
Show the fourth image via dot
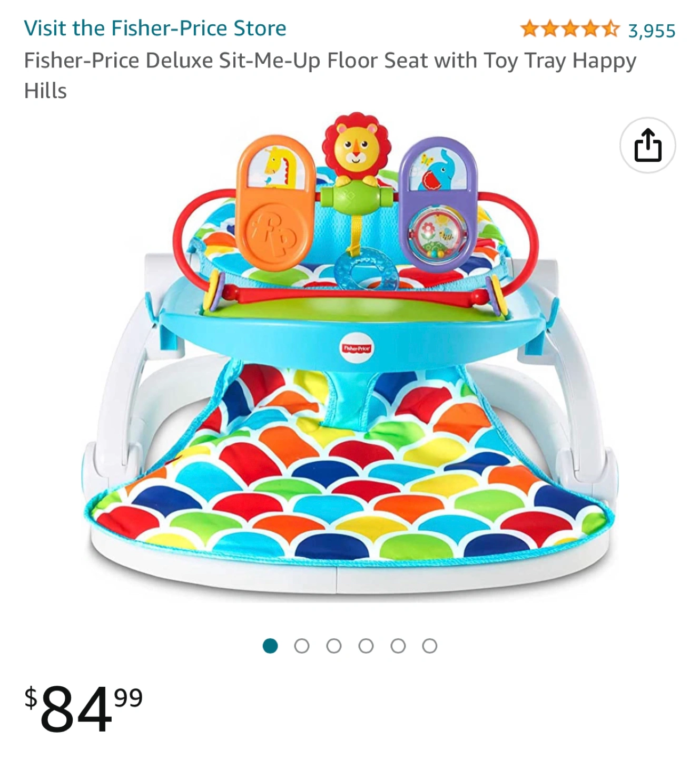point(366,646)
